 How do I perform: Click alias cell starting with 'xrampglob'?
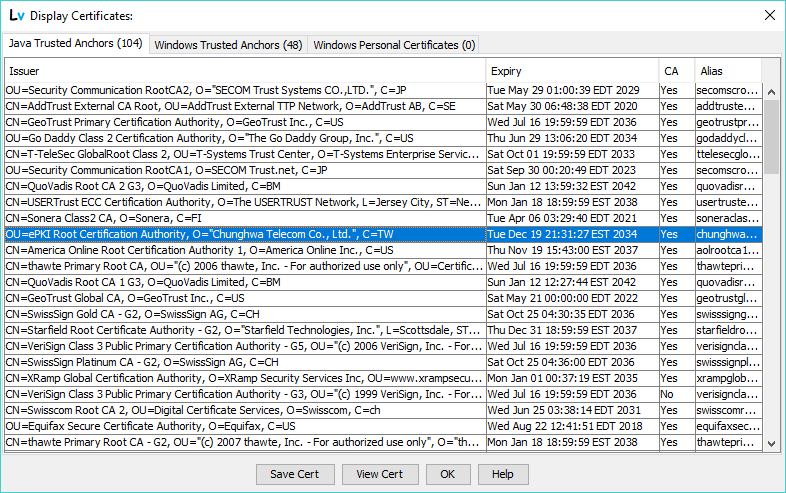click(728, 379)
